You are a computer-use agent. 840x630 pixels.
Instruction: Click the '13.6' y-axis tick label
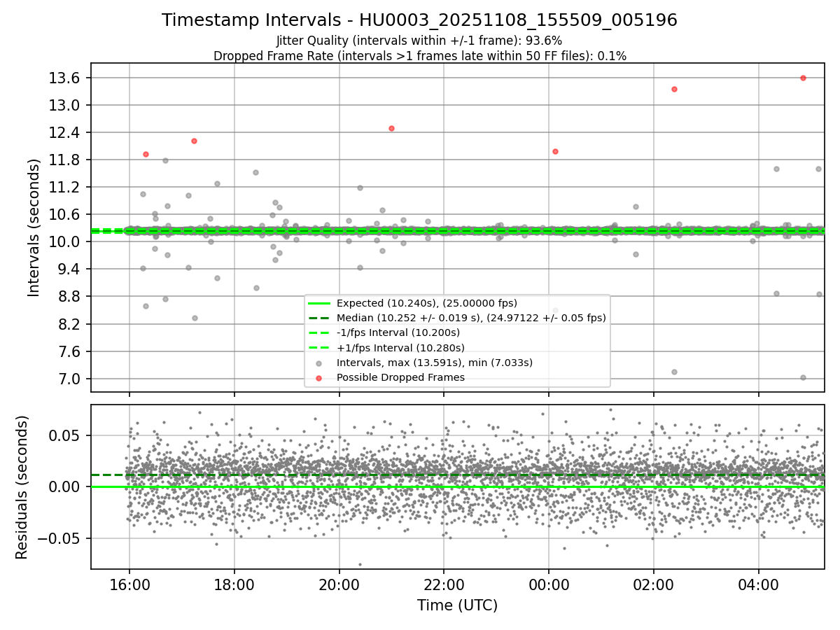tap(63, 78)
